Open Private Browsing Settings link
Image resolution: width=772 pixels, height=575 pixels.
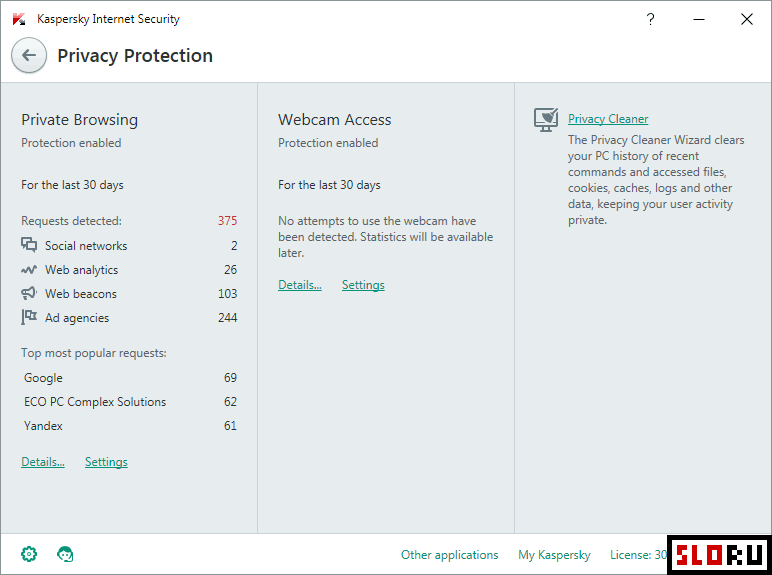pos(106,462)
